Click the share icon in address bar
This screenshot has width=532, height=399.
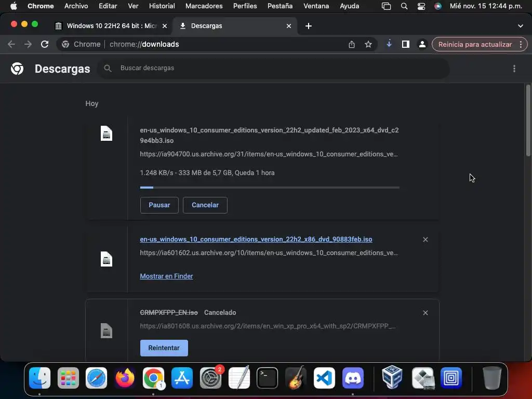click(x=352, y=45)
